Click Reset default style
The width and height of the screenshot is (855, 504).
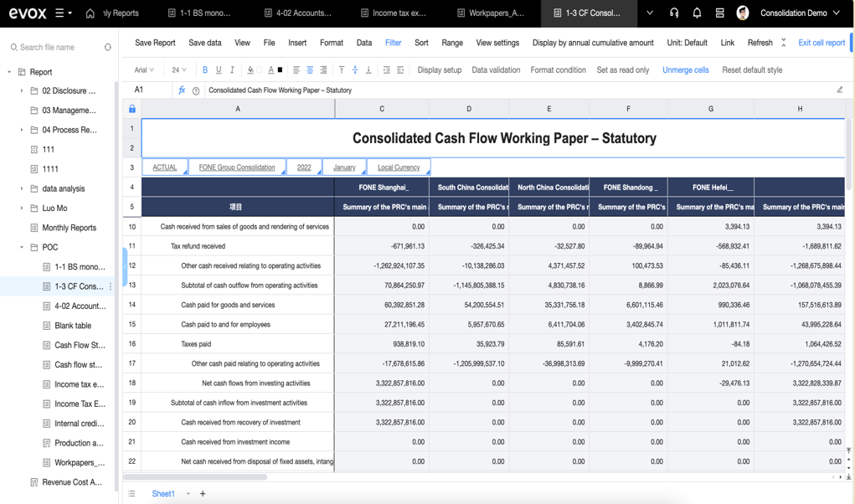tap(752, 69)
